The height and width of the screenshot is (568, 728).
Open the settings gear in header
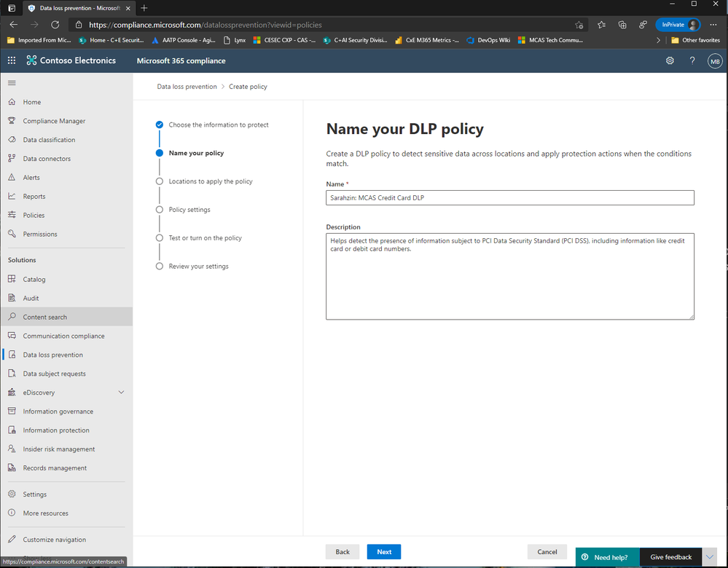[670, 60]
